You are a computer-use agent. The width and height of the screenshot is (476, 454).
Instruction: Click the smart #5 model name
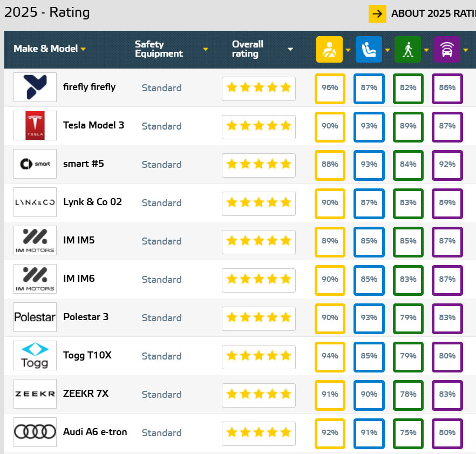pyautogui.click(x=84, y=164)
